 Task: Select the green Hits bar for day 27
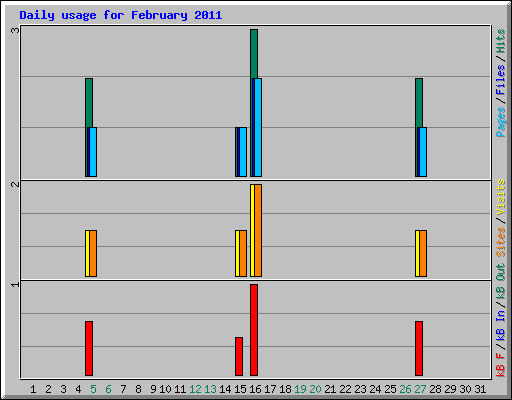pos(419,102)
